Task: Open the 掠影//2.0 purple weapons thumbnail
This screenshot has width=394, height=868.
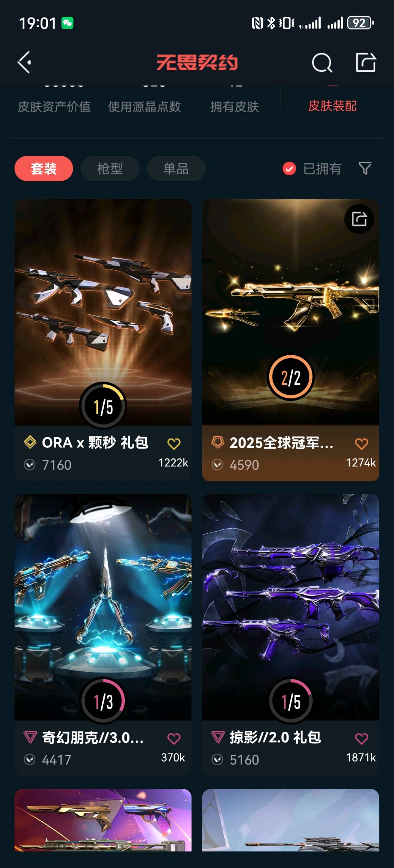Action: (x=291, y=607)
